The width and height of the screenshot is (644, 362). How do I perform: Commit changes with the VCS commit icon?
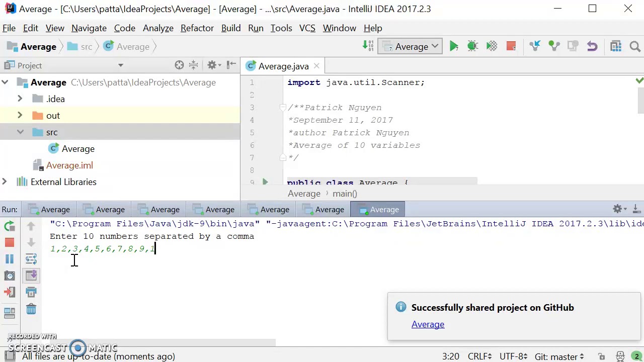click(554, 47)
